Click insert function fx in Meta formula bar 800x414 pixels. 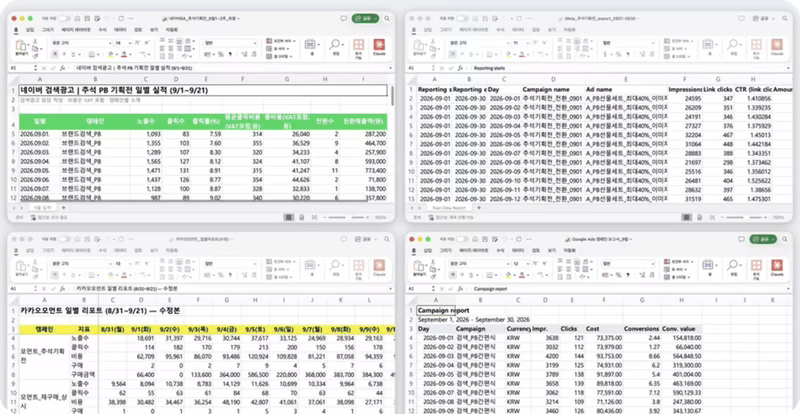tap(460, 67)
